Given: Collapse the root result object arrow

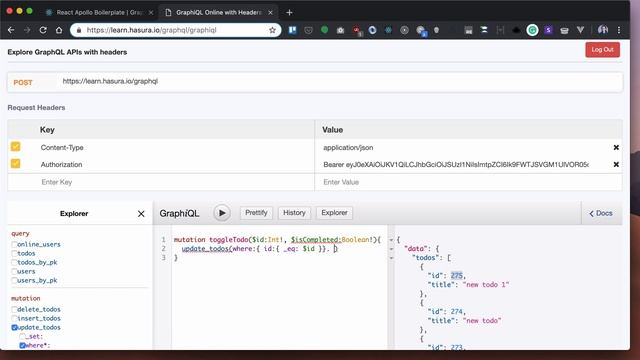Looking at the screenshot, I should [x=391, y=240].
